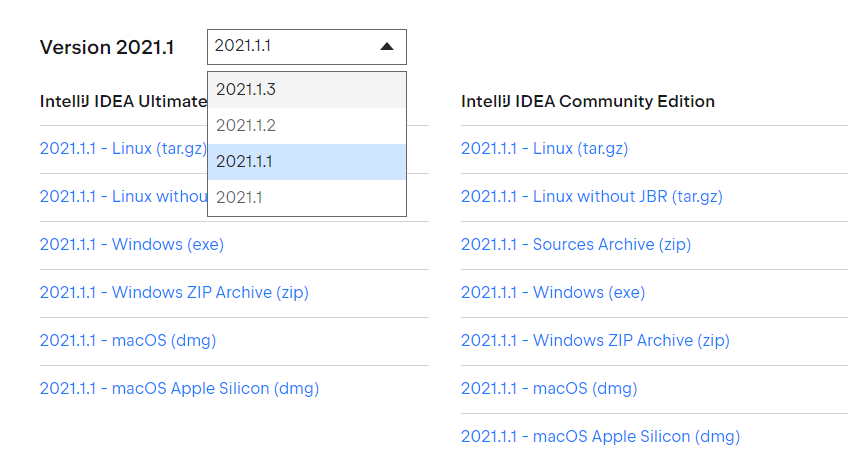The height and width of the screenshot is (470, 848).
Task: Download Community macOS Apple Silicon (dmg)
Action: tap(600, 436)
